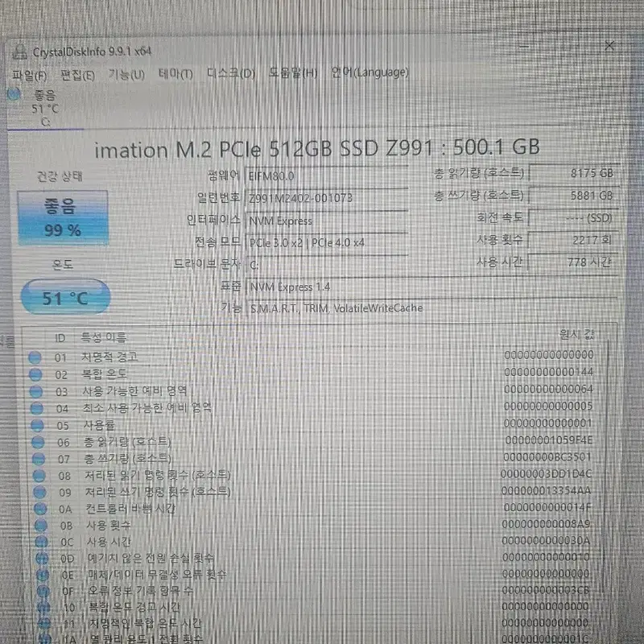
Task: Close the CrystalDiskInfo window
Action: tap(609, 46)
